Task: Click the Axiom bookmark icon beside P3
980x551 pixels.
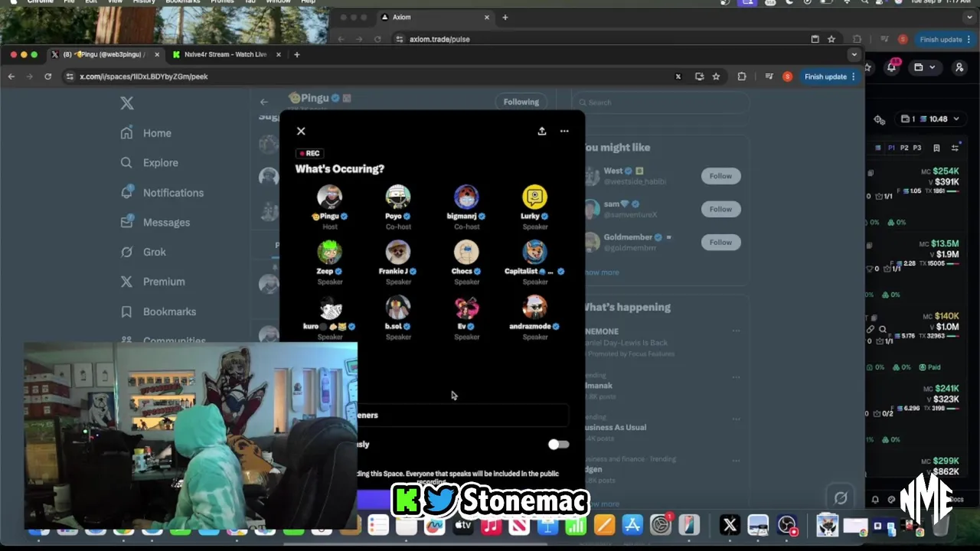Action: (x=936, y=148)
